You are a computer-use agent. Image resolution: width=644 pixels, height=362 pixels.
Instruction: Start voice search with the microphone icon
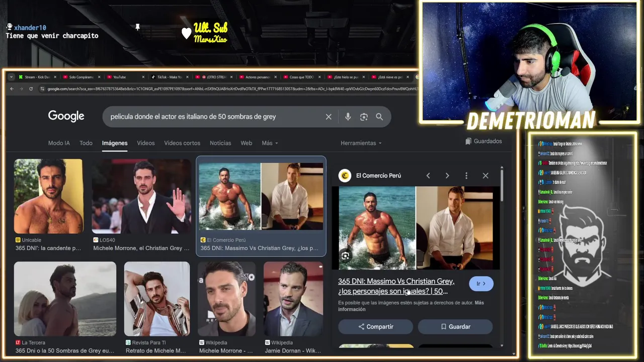[348, 117]
